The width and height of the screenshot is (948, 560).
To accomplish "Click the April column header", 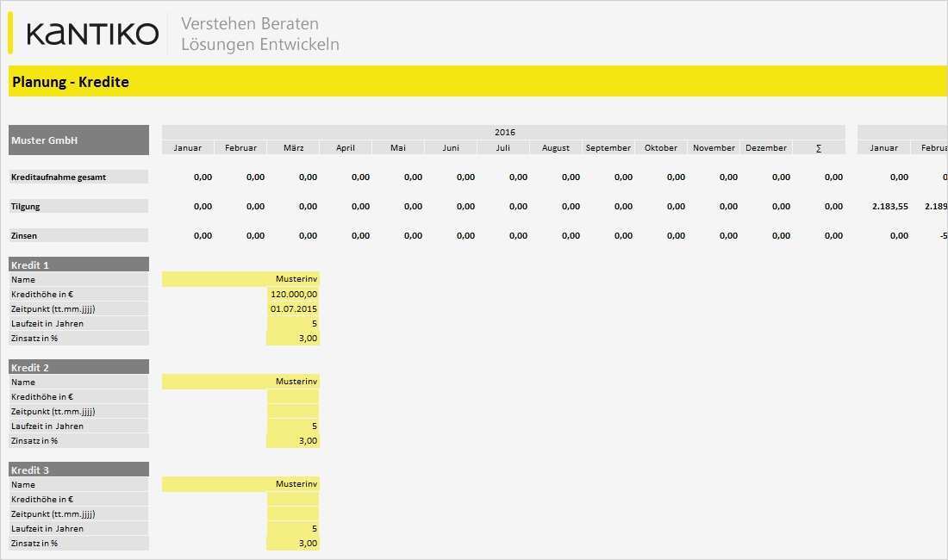I will [346, 148].
